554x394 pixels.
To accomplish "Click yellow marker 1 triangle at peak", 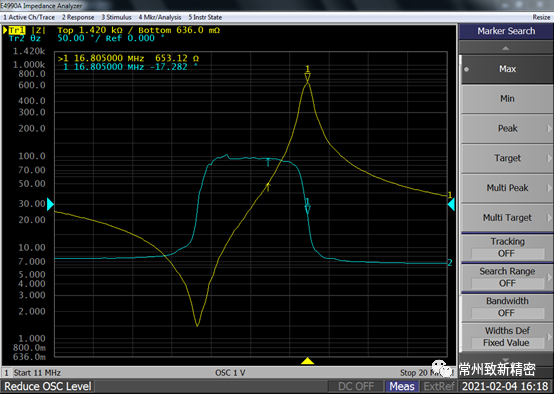I will coord(307,77).
